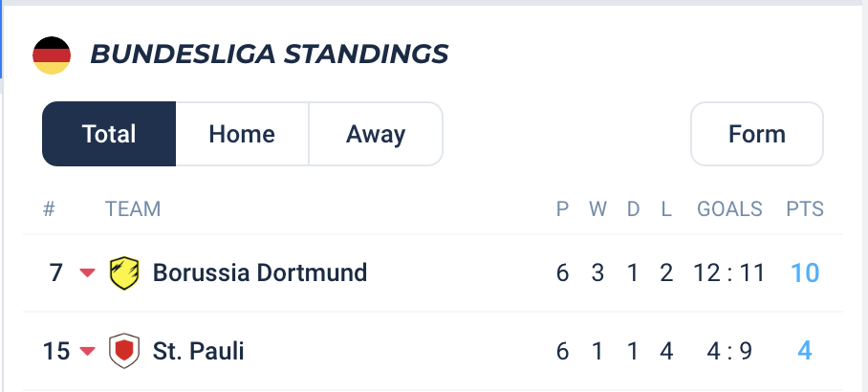Click red down arrow beside position 15
The width and height of the screenshot is (868, 392).
pyautogui.click(x=87, y=351)
